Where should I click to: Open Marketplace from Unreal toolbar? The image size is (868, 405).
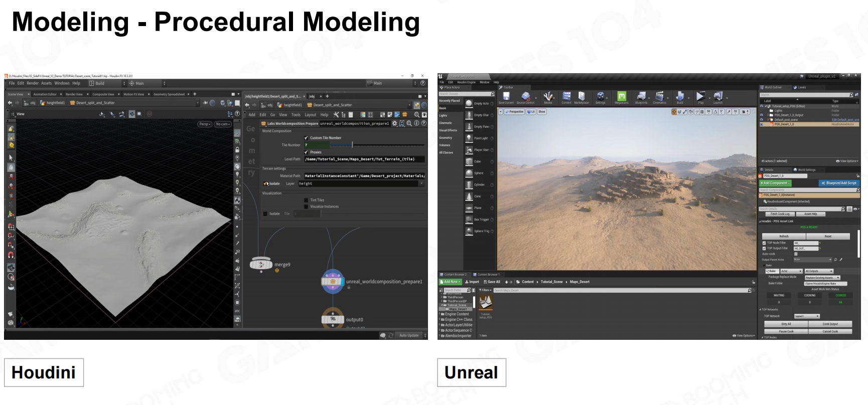pyautogui.click(x=582, y=97)
